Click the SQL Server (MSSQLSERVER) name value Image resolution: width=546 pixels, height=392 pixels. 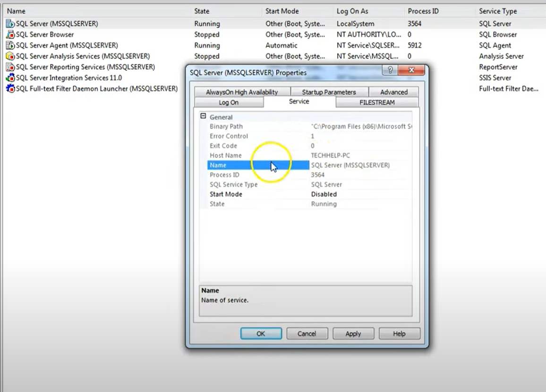350,165
